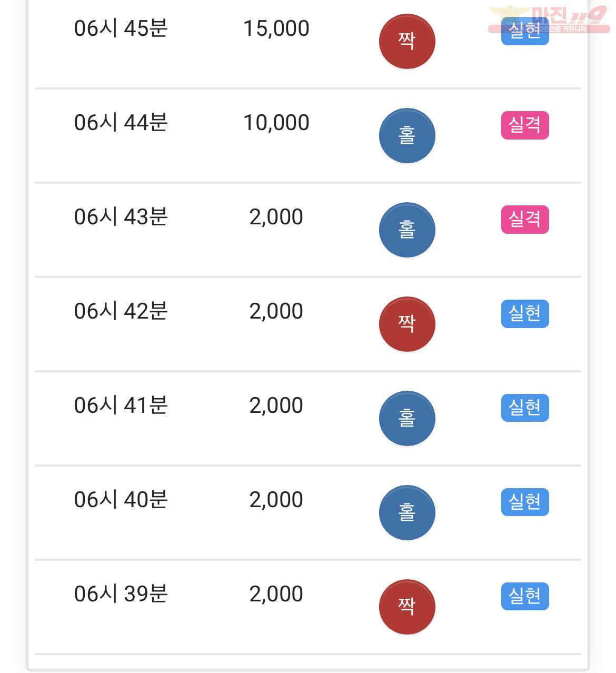Click the red 짝 circle at 06시 42분
This screenshot has height=673, width=616.
coord(407,324)
